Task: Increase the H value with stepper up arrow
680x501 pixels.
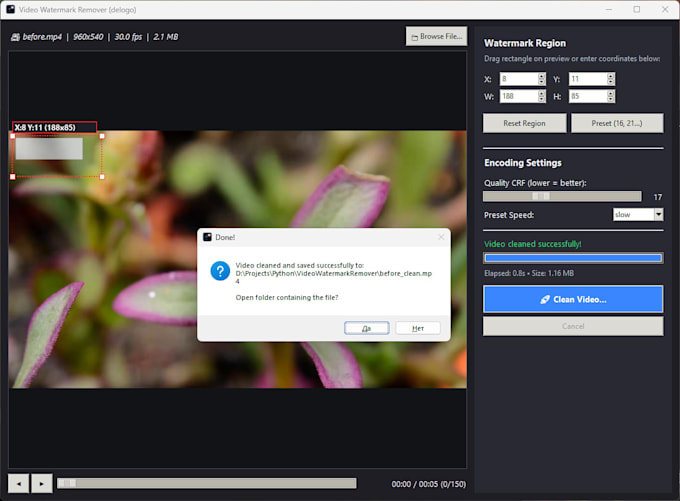Action: coord(611,93)
